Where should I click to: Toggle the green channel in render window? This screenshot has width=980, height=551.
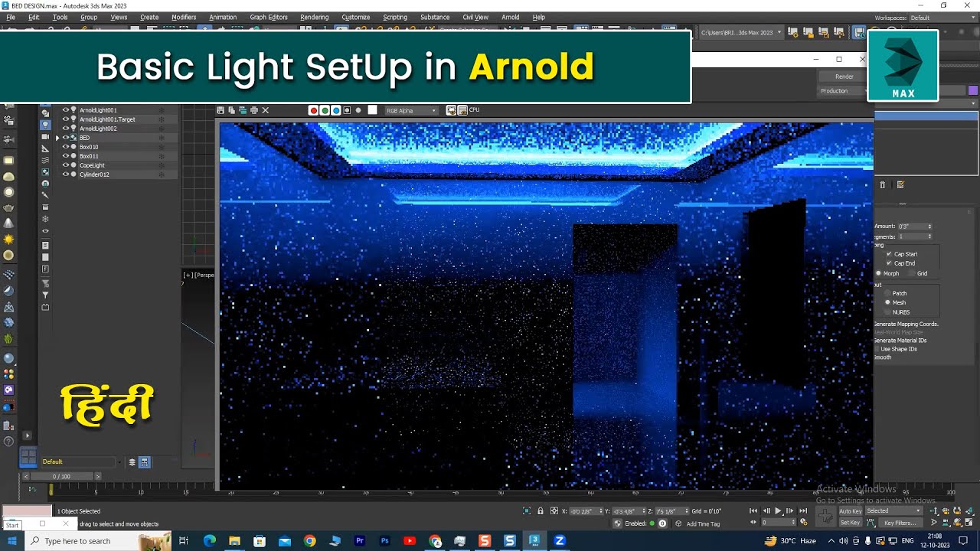(x=325, y=110)
